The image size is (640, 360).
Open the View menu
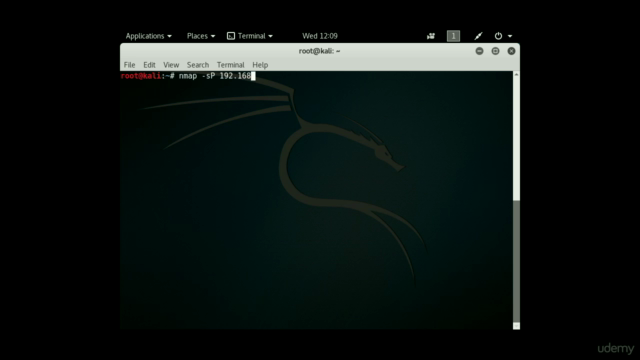[x=171, y=65]
